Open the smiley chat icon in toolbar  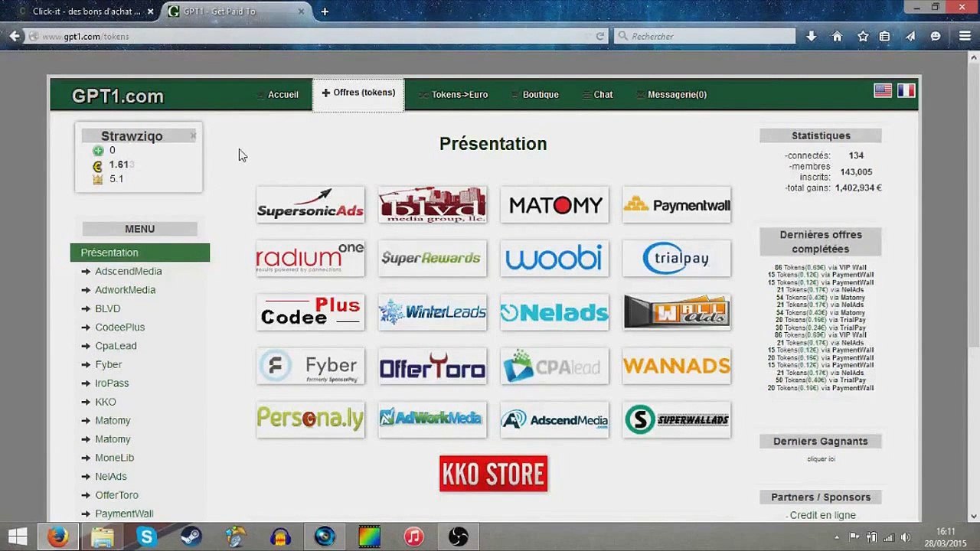point(936,36)
